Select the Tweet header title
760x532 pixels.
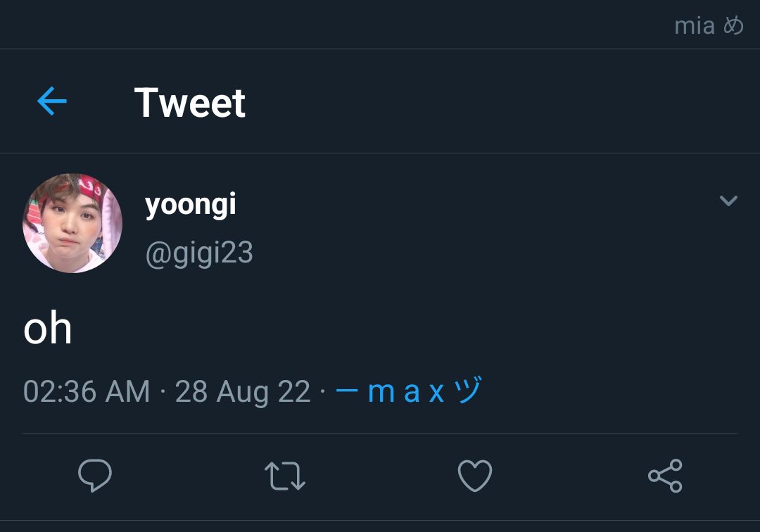pyautogui.click(x=190, y=103)
